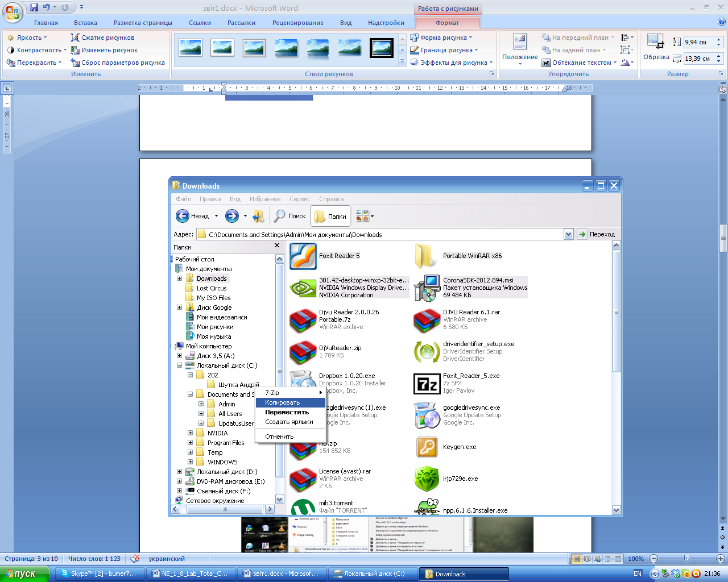This screenshot has width=728, height=582.
Task: Click the spelling check status icon
Action: coord(135,559)
